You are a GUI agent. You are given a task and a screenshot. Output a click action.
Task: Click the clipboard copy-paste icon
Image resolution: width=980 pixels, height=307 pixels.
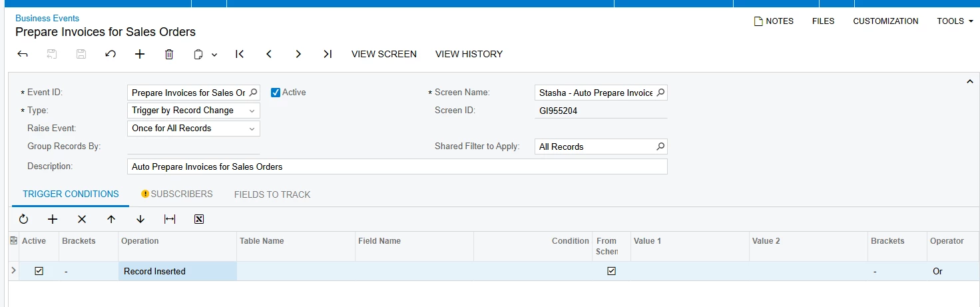[x=198, y=55]
